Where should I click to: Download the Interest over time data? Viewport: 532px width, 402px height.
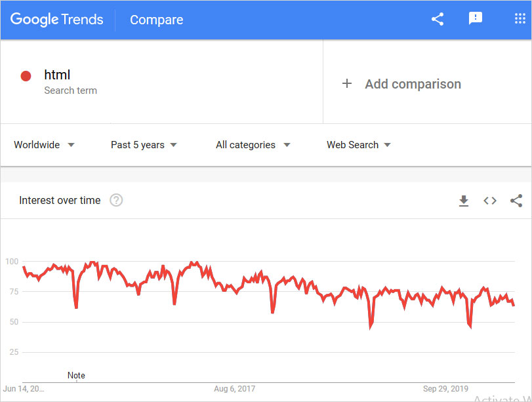pos(464,201)
